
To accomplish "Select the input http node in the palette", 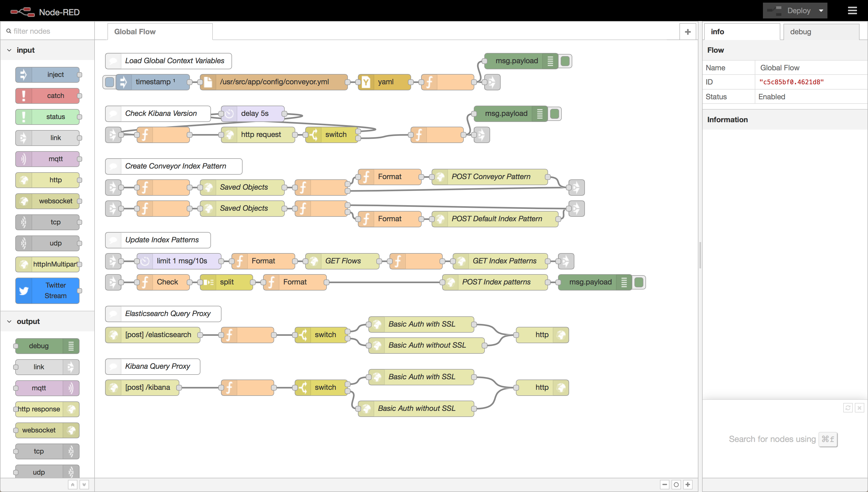I will (x=47, y=180).
